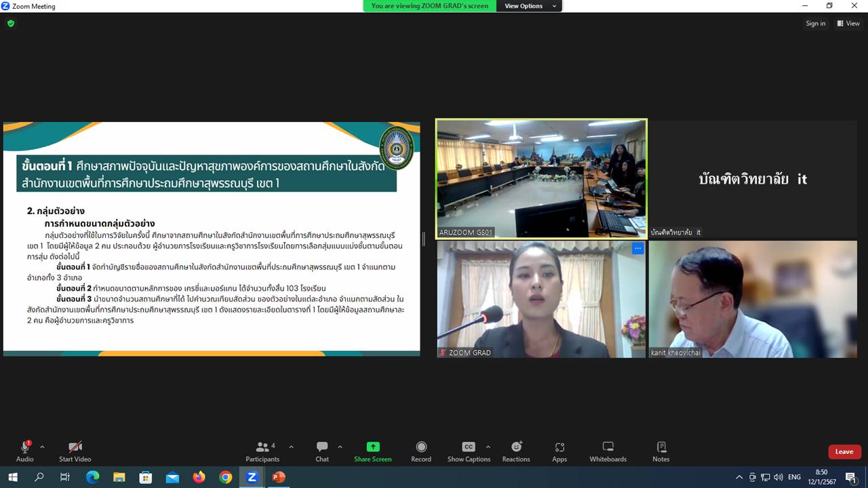The height and width of the screenshot is (488, 868).
Task: Open Whiteboards
Action: pyautogui.click(x=608, y=451)
